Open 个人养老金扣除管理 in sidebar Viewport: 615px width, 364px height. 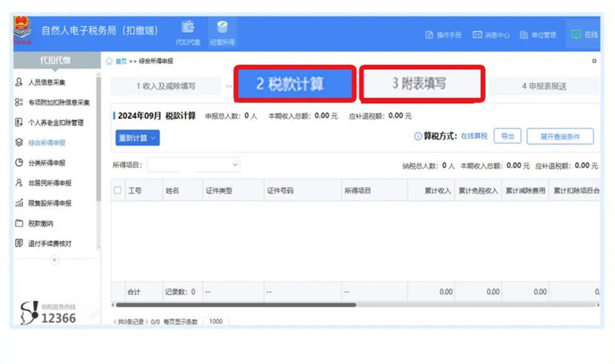56,122
